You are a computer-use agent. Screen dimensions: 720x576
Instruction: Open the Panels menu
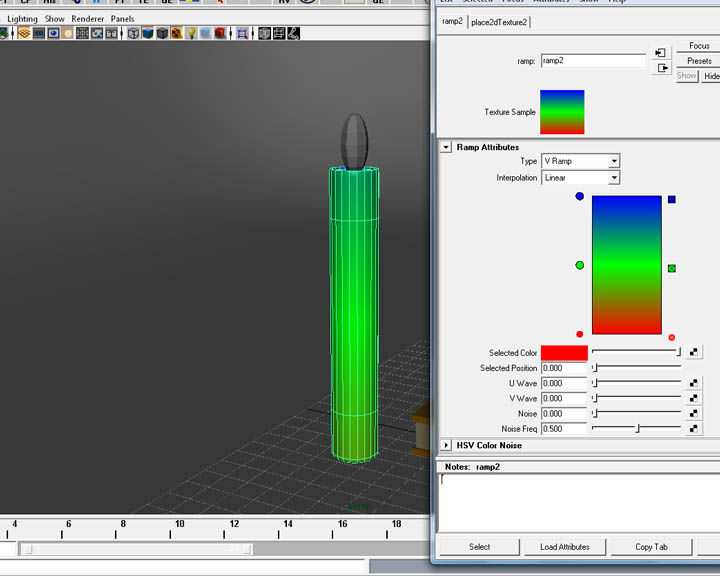point(122,19)
